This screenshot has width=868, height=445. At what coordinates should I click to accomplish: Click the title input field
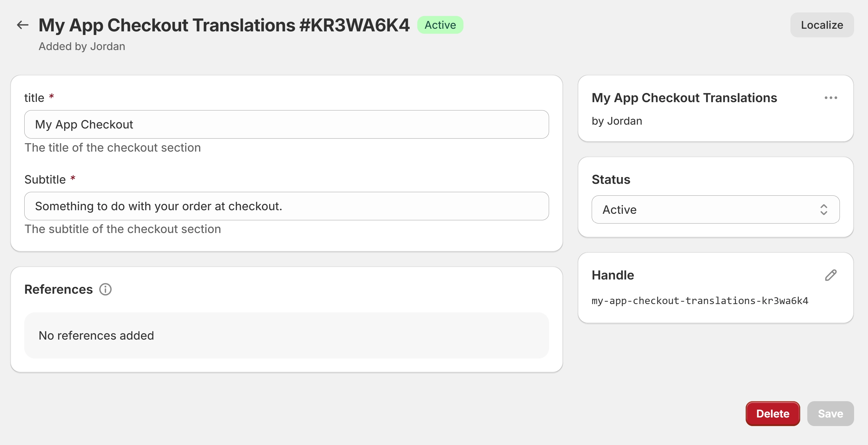[287, 124]
